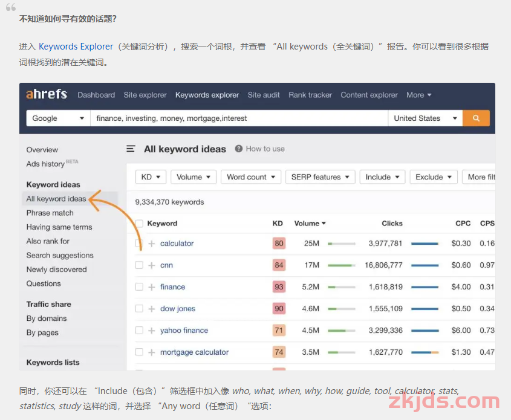Screen dimensions: 511x420
Task: Open the Volume filter dropdown
Action: [194, 177]
